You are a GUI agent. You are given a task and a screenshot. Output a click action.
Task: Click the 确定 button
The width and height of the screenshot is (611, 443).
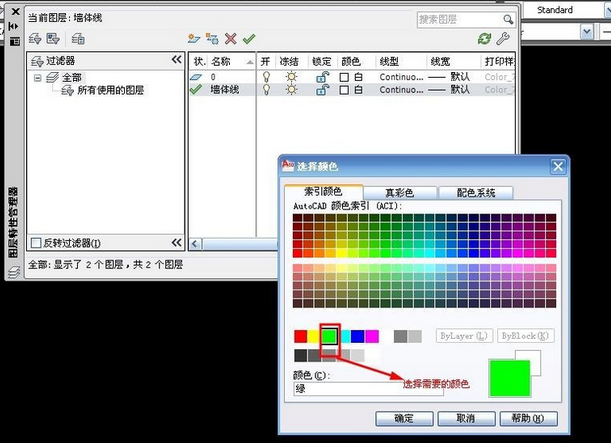[404, 418]
